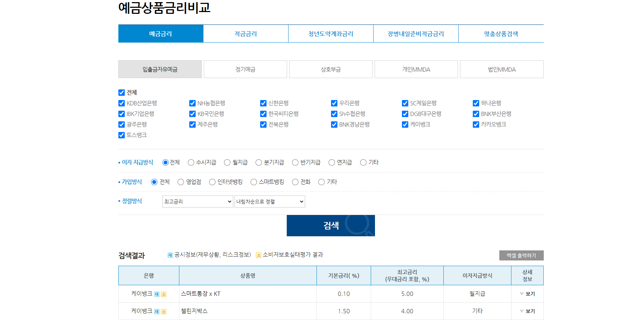Viewport: 644px width, 320px height.
Task: Uncheck BNK부산은행 checkbox
Action: coord(476,114)
